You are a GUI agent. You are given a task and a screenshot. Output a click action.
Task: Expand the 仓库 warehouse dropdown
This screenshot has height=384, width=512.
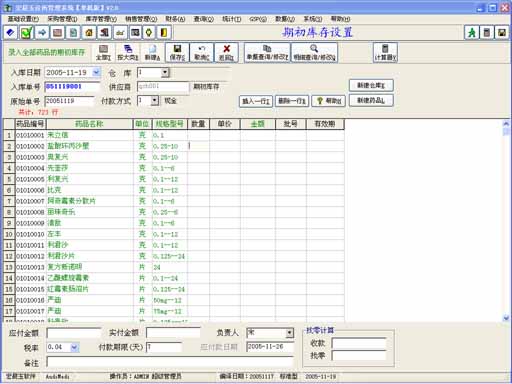coord(165,72)
